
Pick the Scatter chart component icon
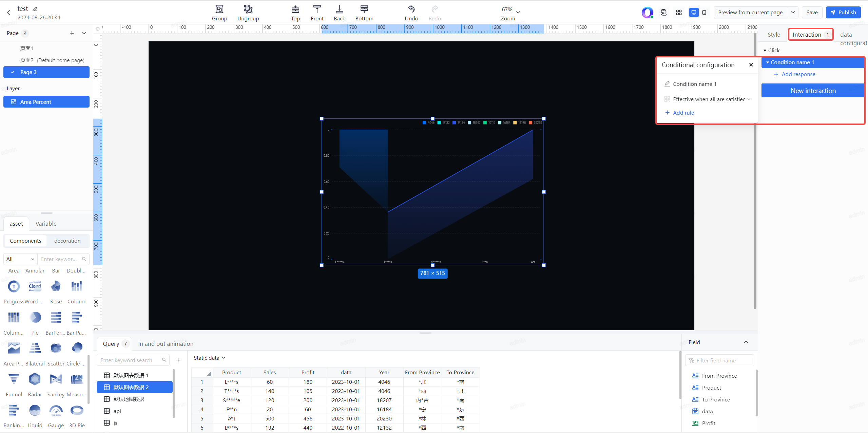(56, 349)
